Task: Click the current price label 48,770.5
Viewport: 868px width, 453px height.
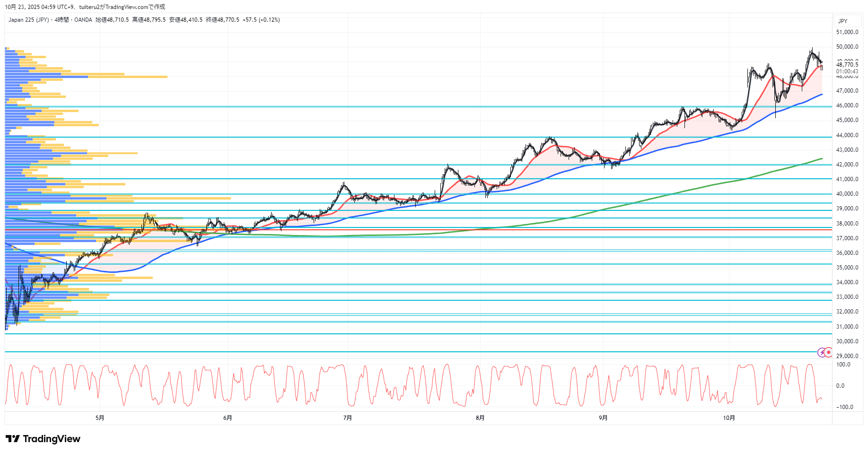Action: 847,65
